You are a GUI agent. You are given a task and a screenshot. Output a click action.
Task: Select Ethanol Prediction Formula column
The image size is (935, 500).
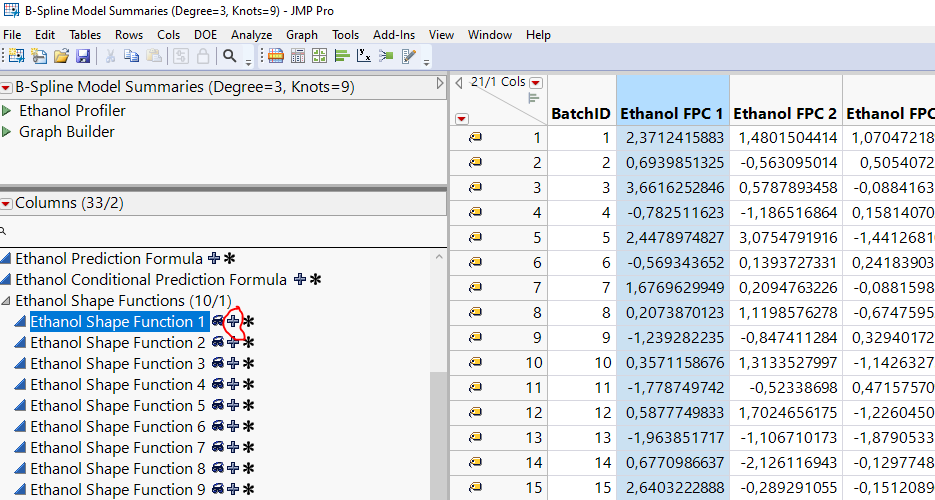(109, 259)
